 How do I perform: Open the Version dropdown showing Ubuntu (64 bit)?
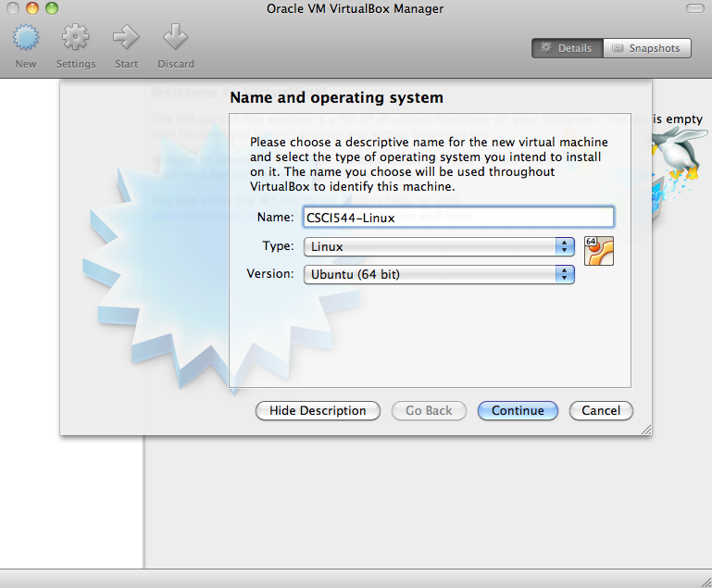coord(439,274)
